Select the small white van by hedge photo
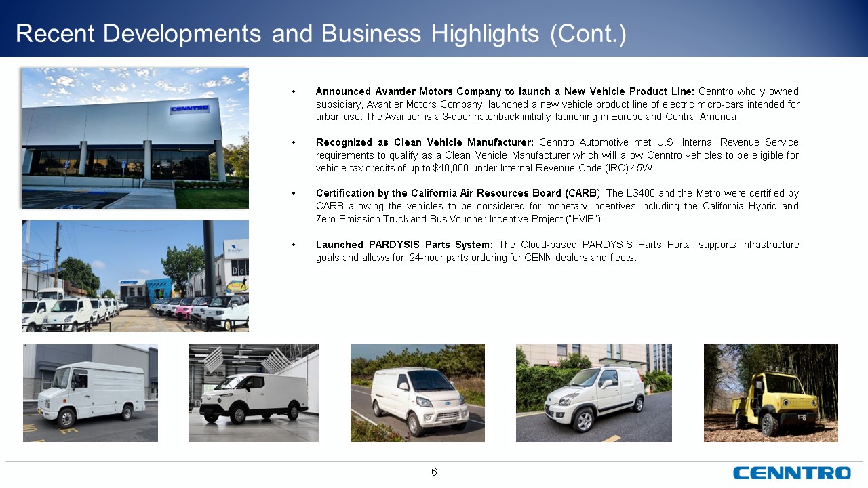Screen dimensions: 868x488 (593, 393)
